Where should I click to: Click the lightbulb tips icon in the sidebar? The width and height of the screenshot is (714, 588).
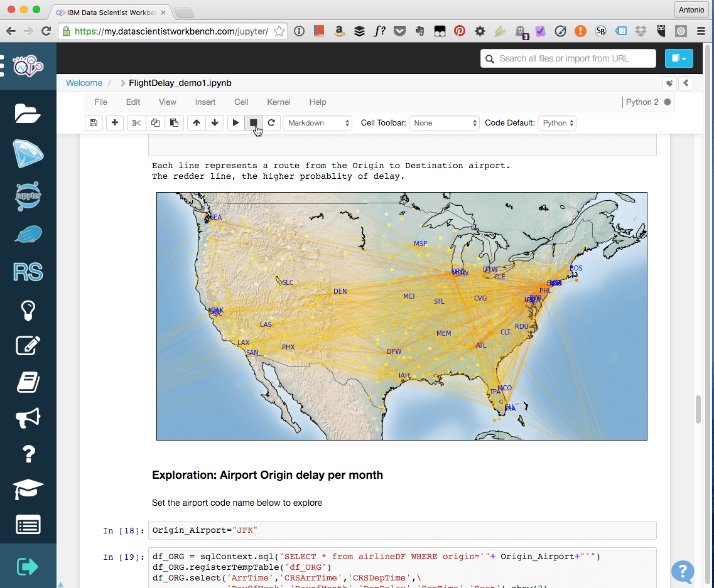[28, 310]
